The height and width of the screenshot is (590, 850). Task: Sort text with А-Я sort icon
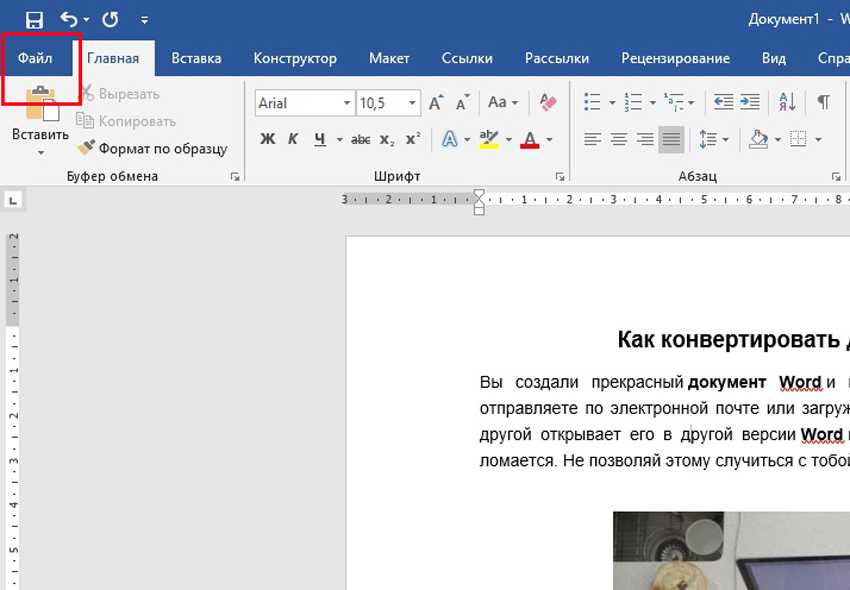click(787, 102)
